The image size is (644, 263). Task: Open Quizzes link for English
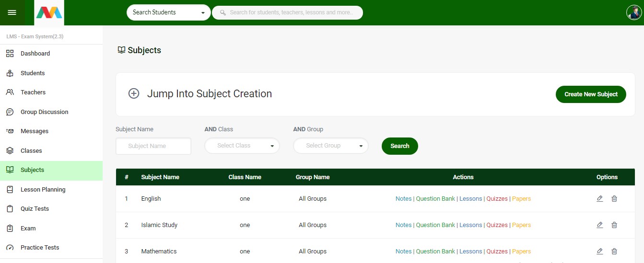(497, 199)
